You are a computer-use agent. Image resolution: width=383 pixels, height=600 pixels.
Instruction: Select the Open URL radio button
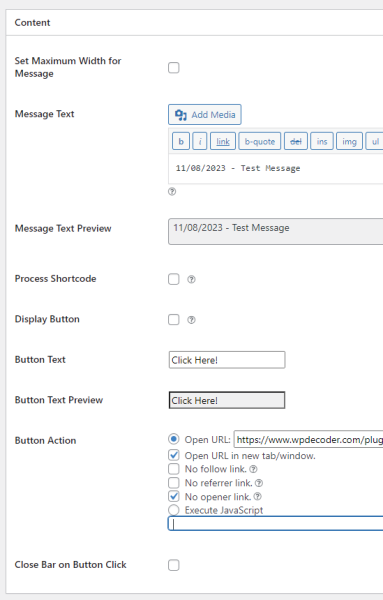coord(174,439)
